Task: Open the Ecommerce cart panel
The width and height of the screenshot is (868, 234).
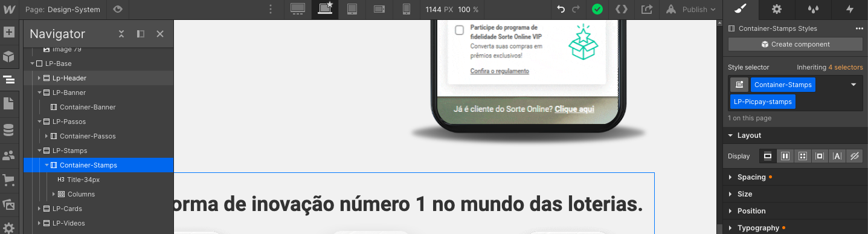Action: (8, 180)
